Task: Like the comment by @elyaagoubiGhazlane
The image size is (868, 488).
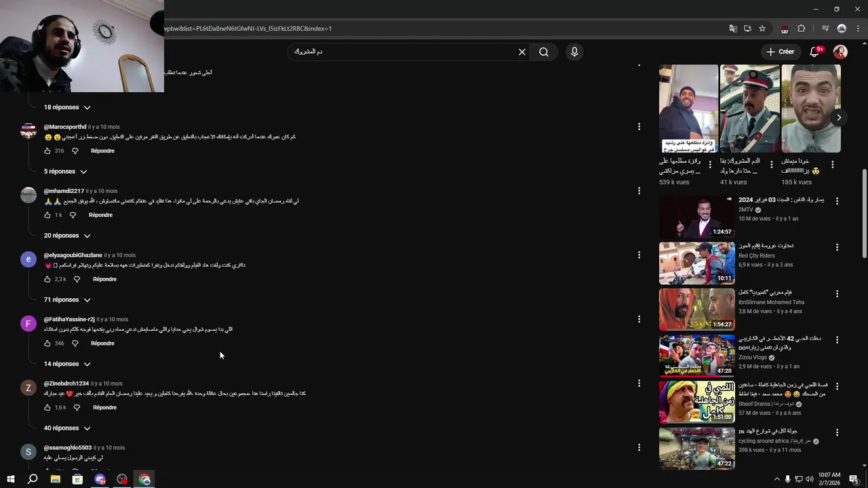Action: coord(47,279)
